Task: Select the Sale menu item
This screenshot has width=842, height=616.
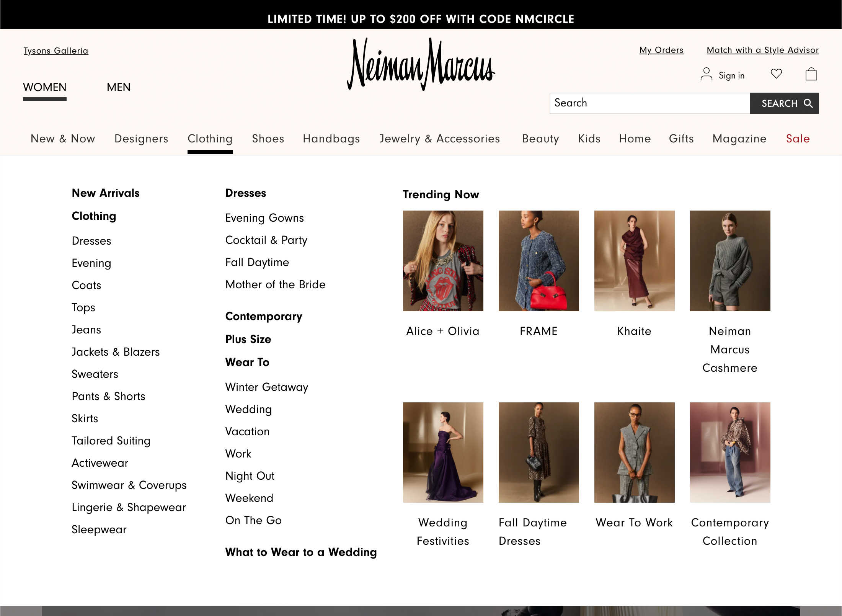Action: 798,139
